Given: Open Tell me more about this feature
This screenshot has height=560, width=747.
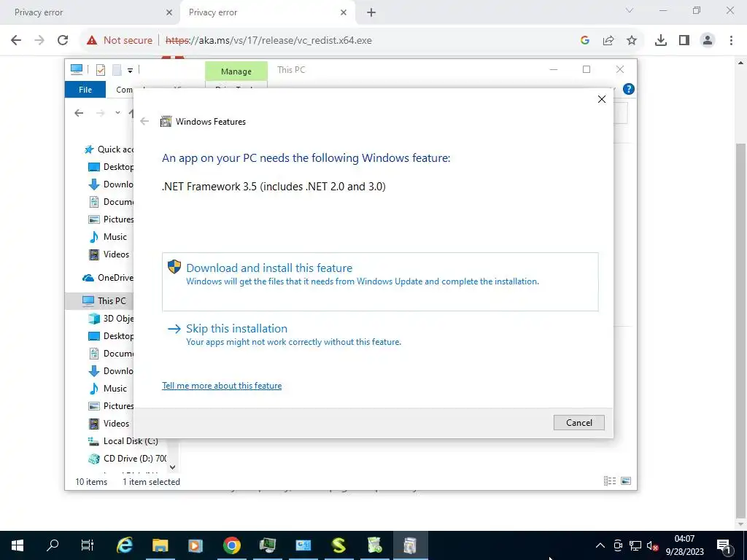Looking at the screenshot, I should click(x=222, y=386).
